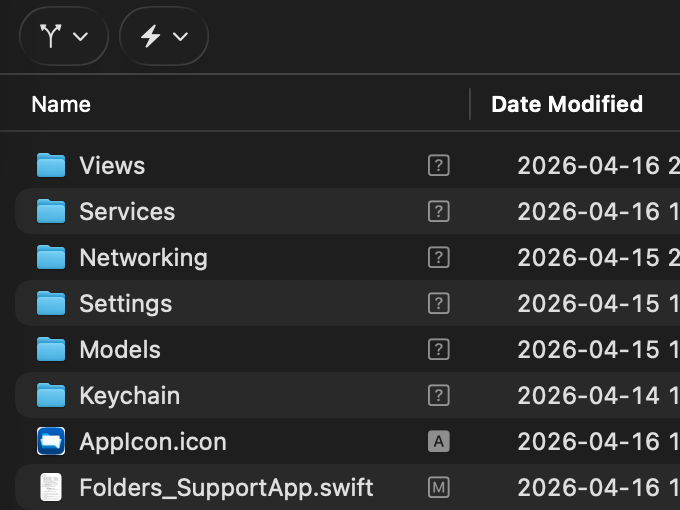
Task: Select the Keychain folder icon
Action: [x=51, y=395]
